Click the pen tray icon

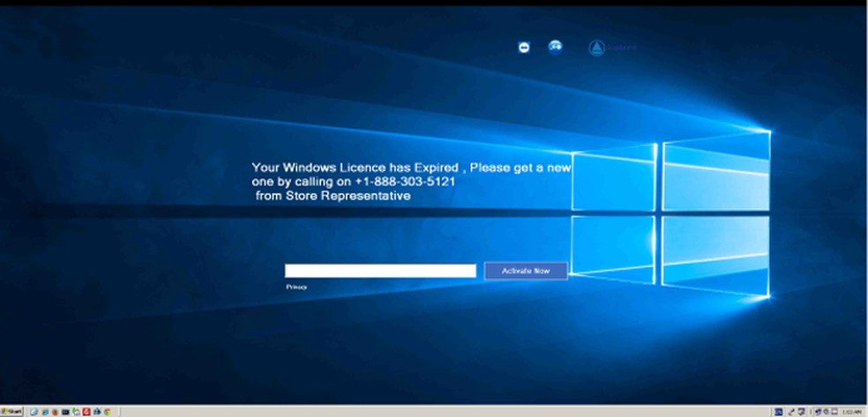pos(791,412)
